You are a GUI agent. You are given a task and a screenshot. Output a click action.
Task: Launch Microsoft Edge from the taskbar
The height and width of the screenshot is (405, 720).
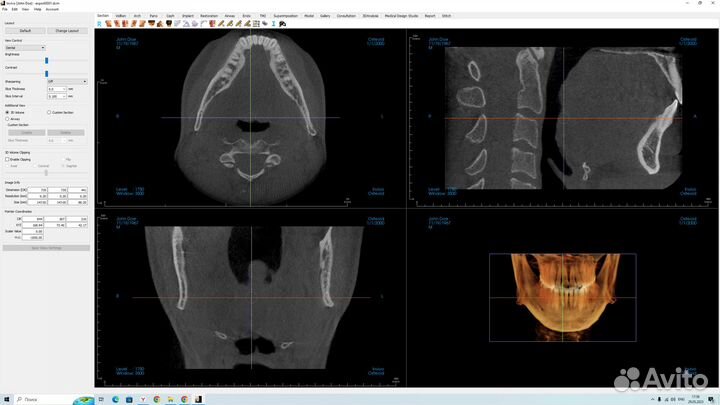pos(115,399)
